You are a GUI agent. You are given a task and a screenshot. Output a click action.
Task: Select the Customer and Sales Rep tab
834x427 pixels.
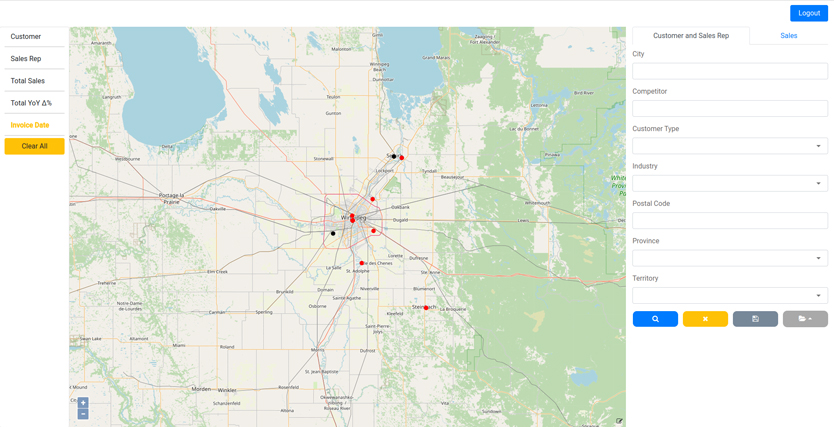pyautogui.click(x=691, y=36)
